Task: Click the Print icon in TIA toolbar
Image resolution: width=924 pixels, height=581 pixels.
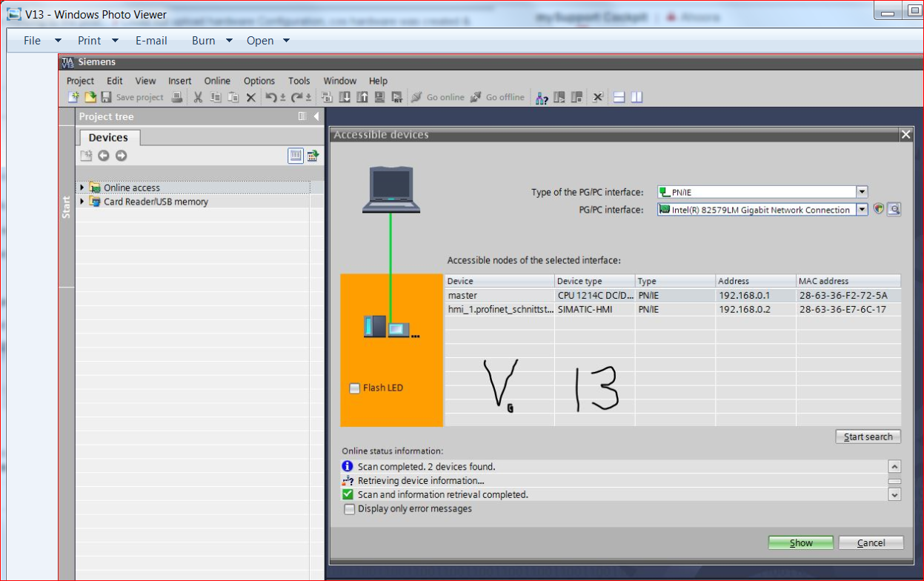Action: [177, 97]
